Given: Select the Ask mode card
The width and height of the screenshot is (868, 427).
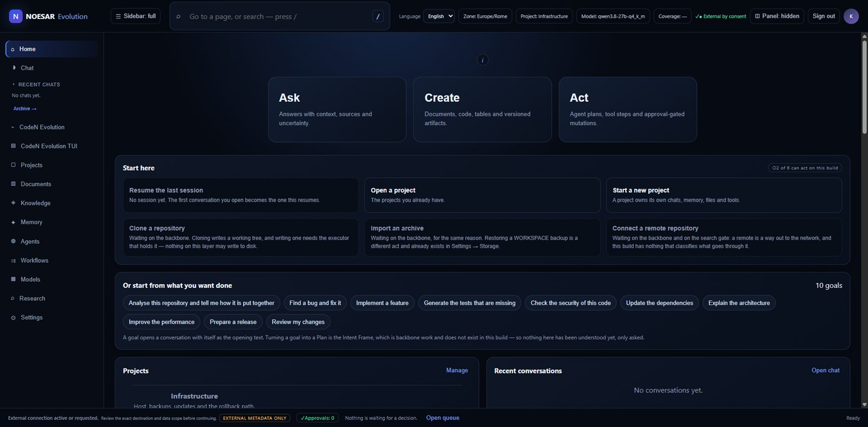Looking at the screenshot, I should pos(337,109).
